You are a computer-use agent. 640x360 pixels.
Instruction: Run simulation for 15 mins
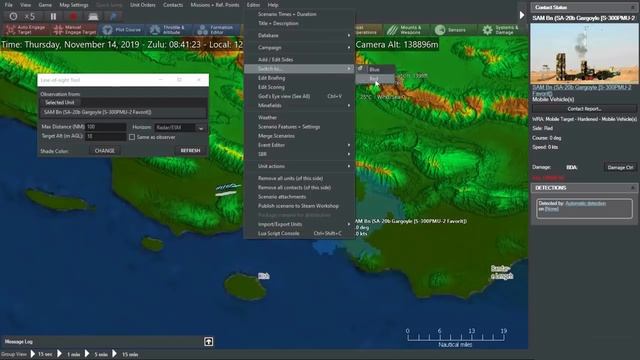click(x=125, y=354)
